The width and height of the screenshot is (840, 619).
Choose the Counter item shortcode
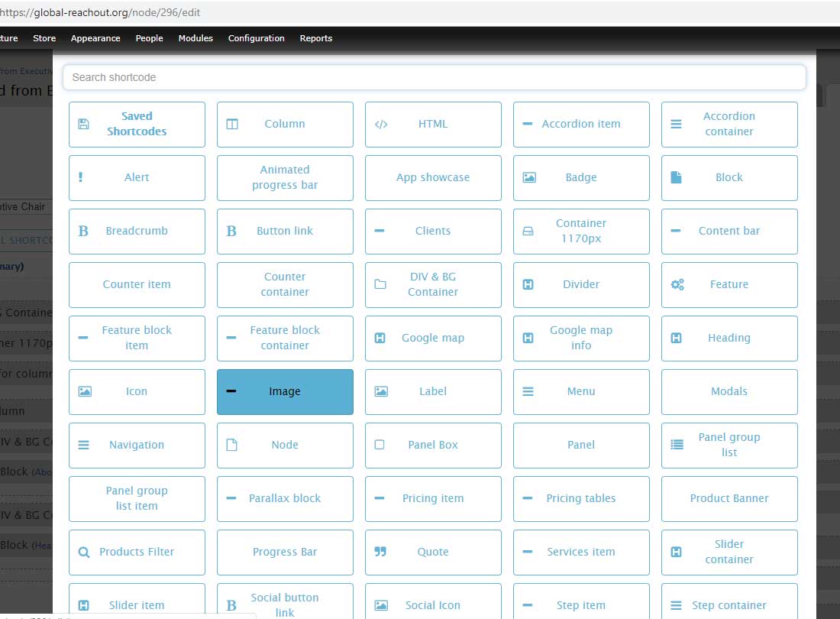pyautogui.click(x=137, y=285)
